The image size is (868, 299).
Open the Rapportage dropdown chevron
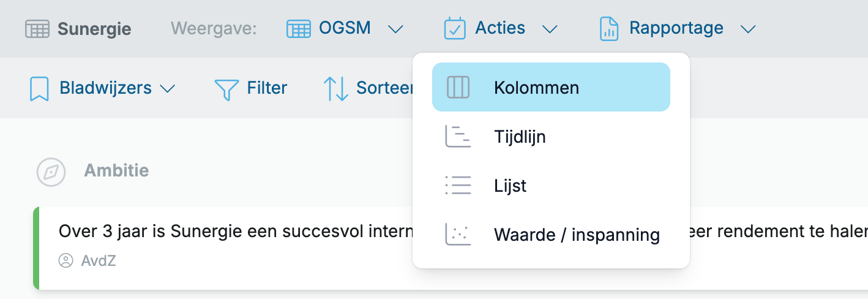pos(748,29)
